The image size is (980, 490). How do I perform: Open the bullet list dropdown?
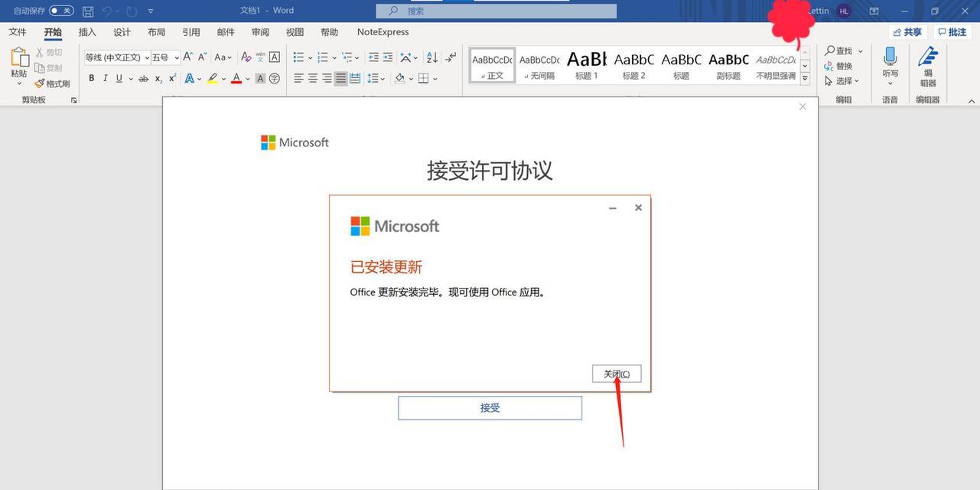point(310,57)
